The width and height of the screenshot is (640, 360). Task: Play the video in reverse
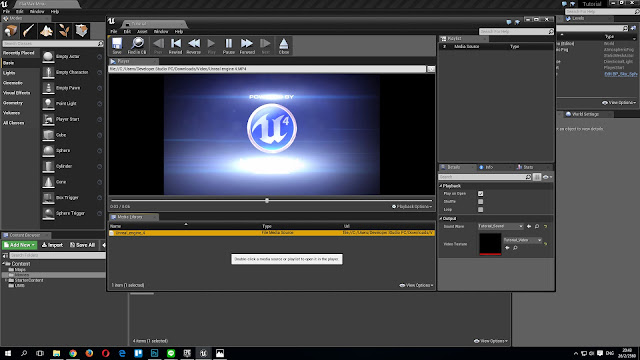click(193, 46)
